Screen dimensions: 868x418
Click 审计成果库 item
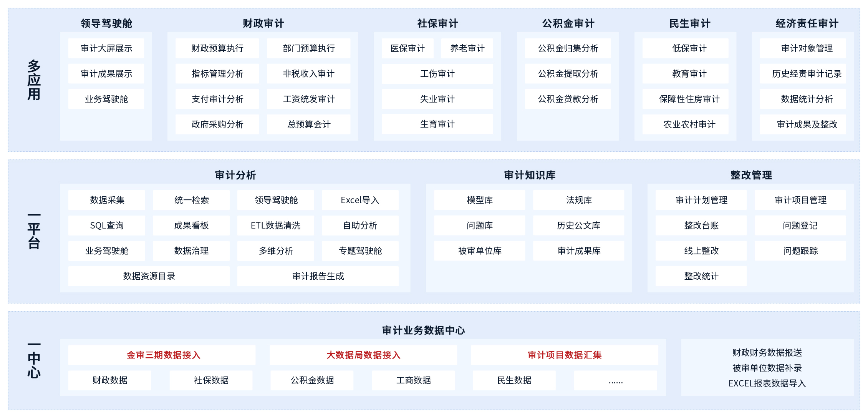tap(578, 251)
